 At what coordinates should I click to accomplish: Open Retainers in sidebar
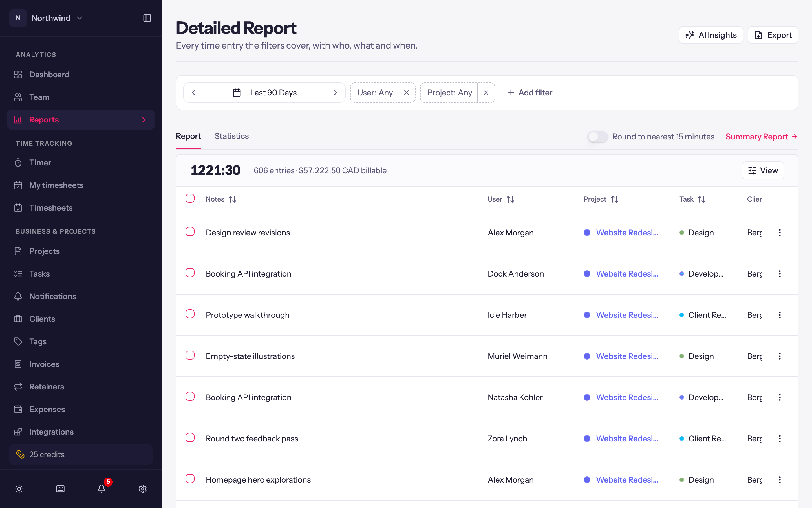81,386
